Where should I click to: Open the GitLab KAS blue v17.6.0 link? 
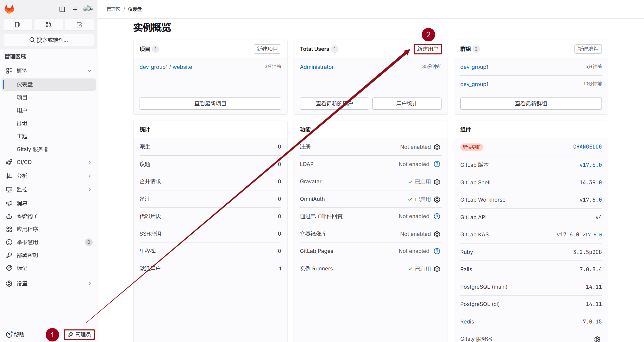[592, 235]
